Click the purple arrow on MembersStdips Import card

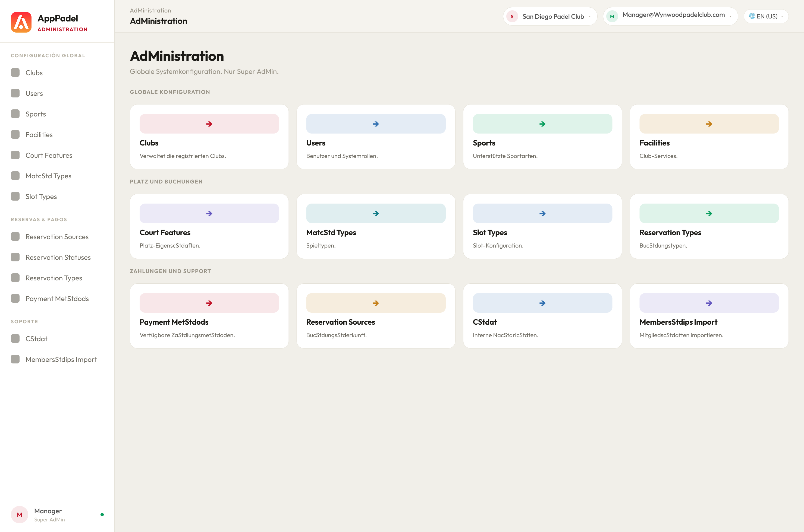click(709, 303)
